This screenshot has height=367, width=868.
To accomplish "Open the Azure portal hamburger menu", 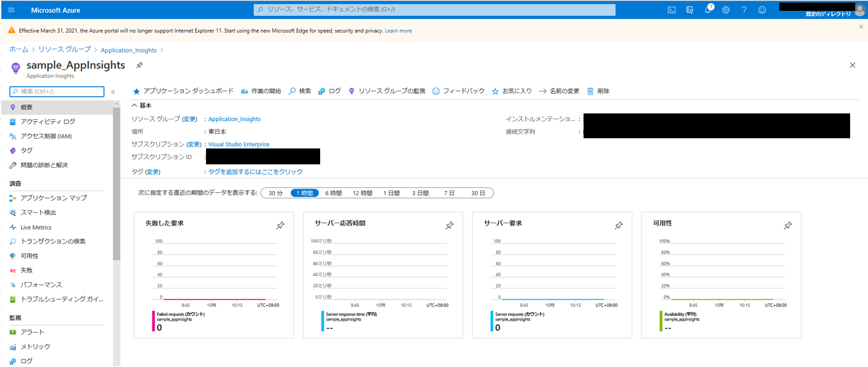I will tap(11, 10).
